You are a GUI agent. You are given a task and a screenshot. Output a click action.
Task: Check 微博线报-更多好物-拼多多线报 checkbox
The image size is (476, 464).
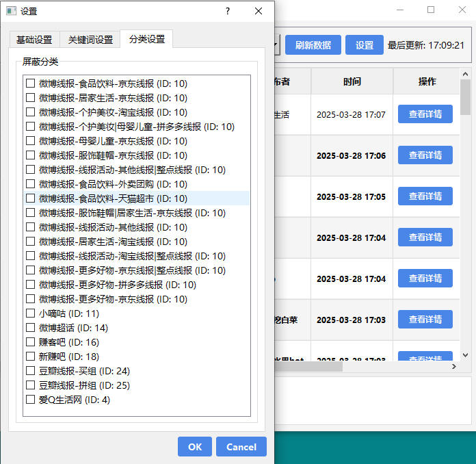(30, 285)
